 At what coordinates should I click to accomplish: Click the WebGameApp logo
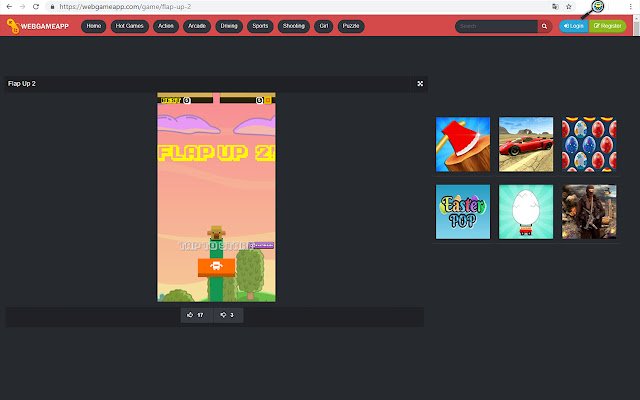coord(38,26)
